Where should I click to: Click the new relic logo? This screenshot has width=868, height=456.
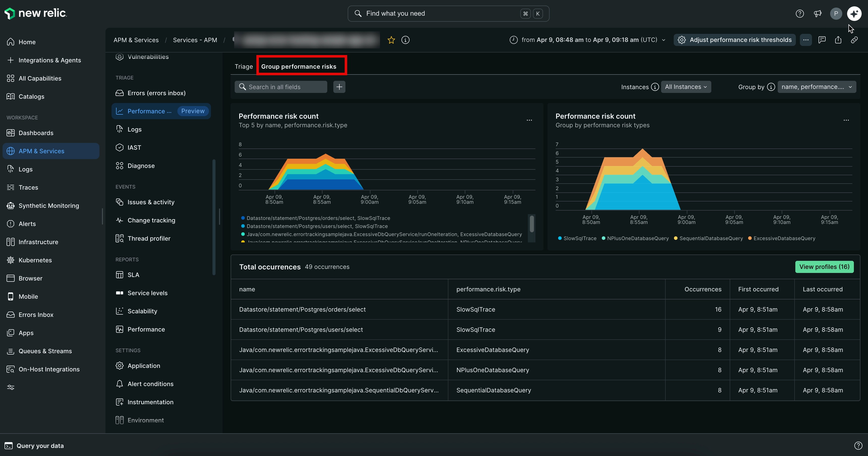tap(35, 13)
